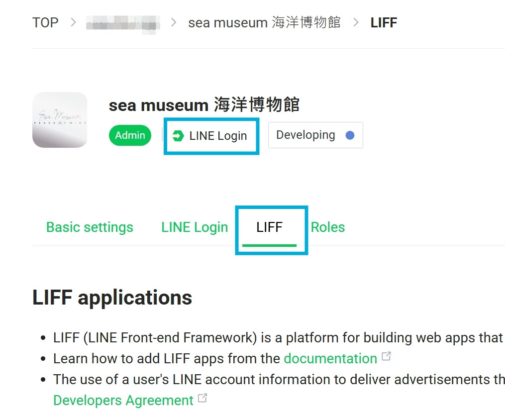Switch to the Basic settings tab

90,227
